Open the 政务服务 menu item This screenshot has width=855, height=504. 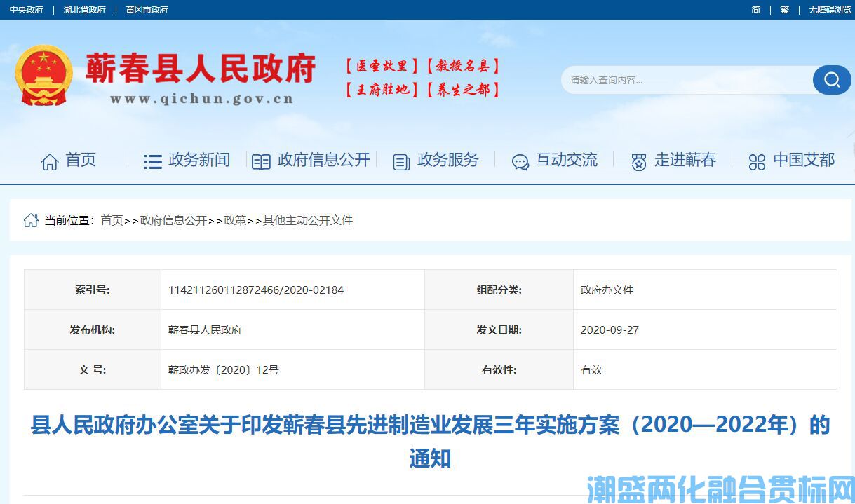tap(447, 160)
